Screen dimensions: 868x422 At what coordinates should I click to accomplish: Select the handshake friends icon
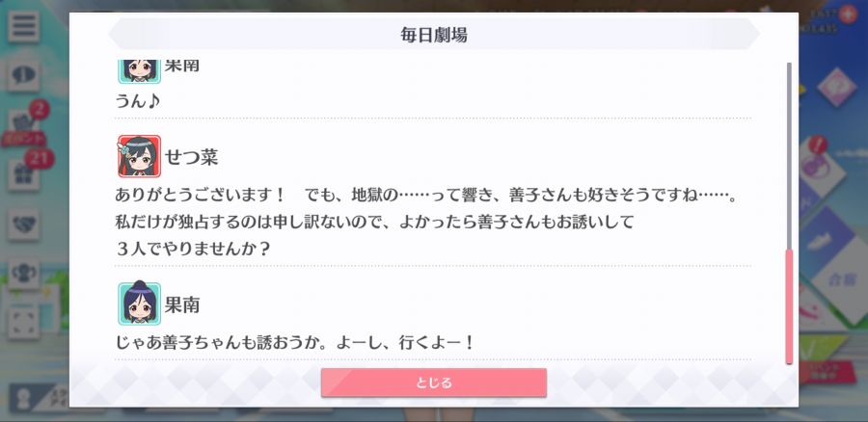point(23,224)
